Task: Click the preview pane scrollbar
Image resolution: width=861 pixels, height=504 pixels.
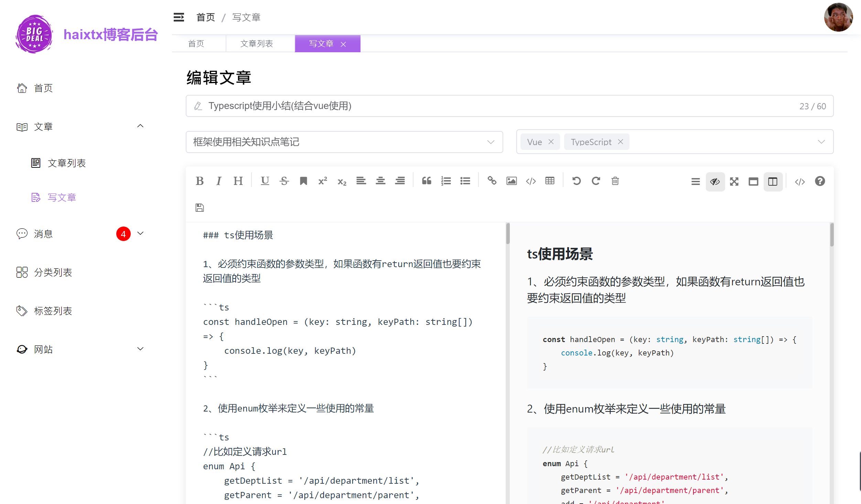Action: tap(831, 235)
